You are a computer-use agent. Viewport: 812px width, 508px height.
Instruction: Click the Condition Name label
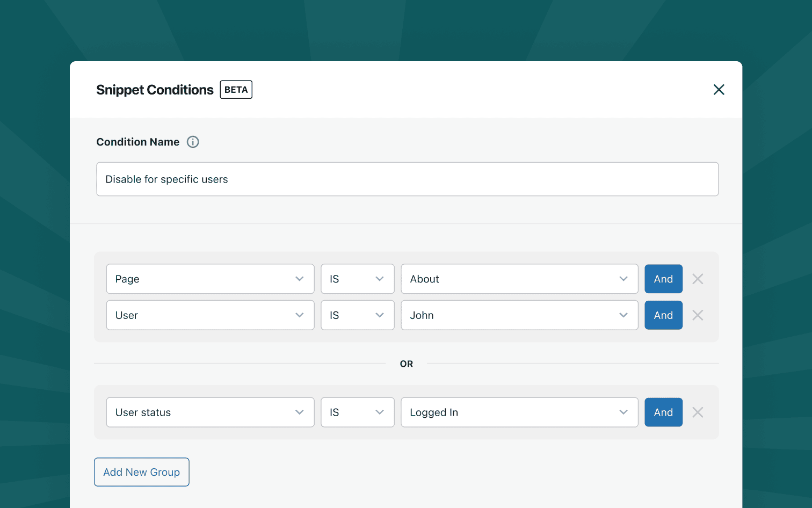tap(138, 142)
